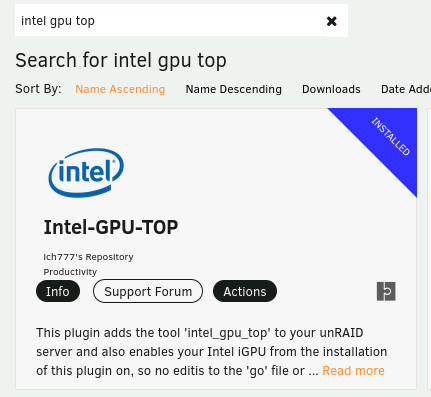Click the 'Search for intel gpu top' heading

[x=121, y=60]
